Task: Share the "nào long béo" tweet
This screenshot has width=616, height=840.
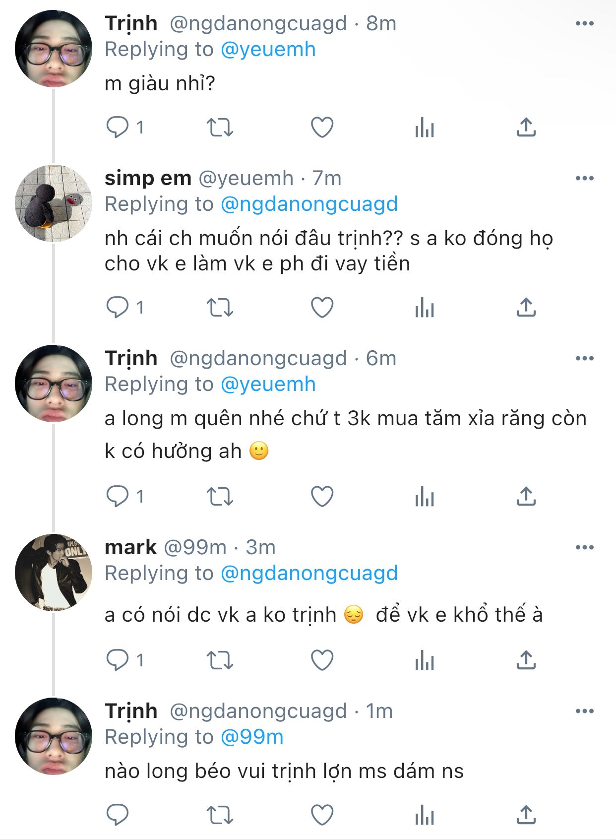Action: tap(526, 815)
